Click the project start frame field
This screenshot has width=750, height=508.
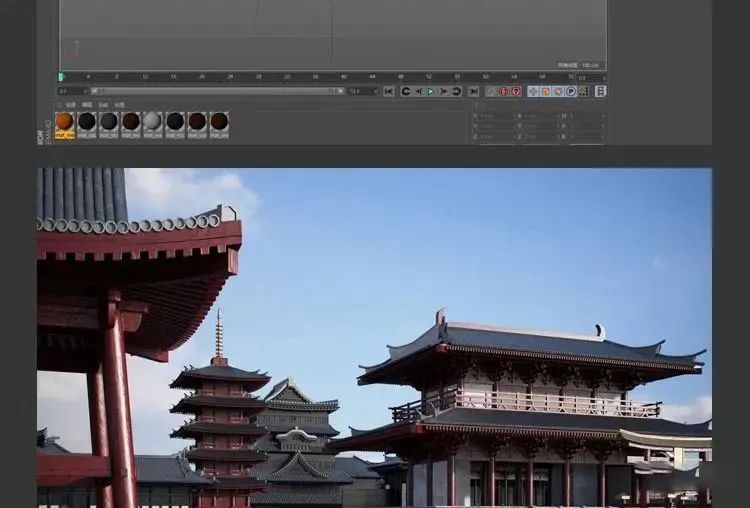[73, 91]
